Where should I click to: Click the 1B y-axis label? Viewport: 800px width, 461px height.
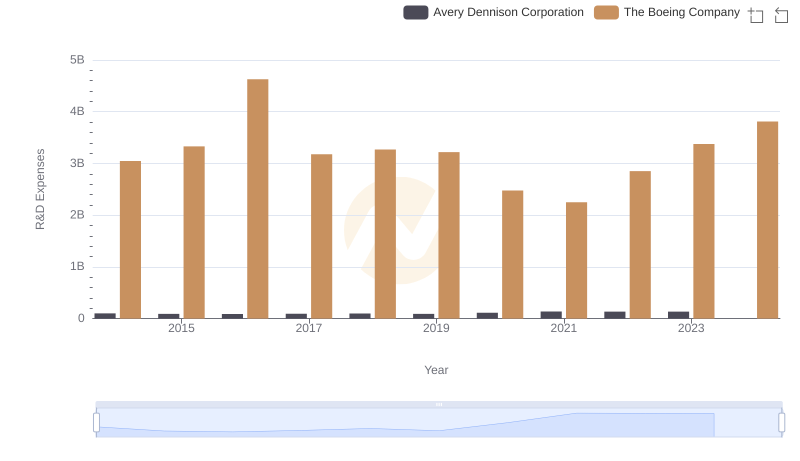[x=77, y=266]
